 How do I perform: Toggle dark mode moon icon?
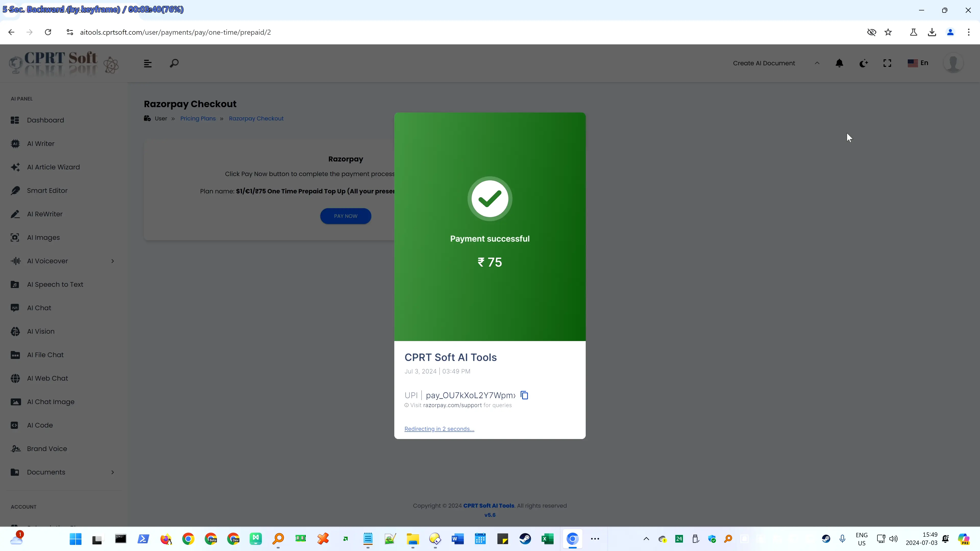(864, 63)
